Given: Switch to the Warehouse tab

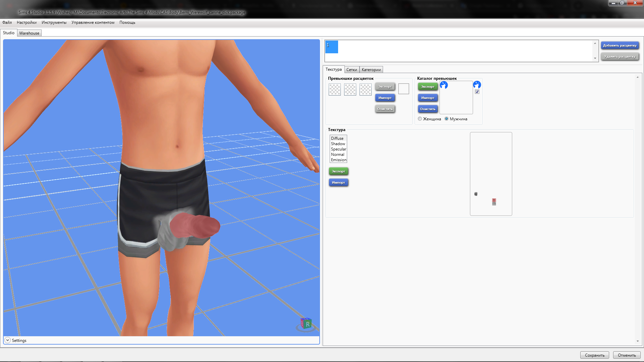Looking at the screenshot, I should pos(29,33).
